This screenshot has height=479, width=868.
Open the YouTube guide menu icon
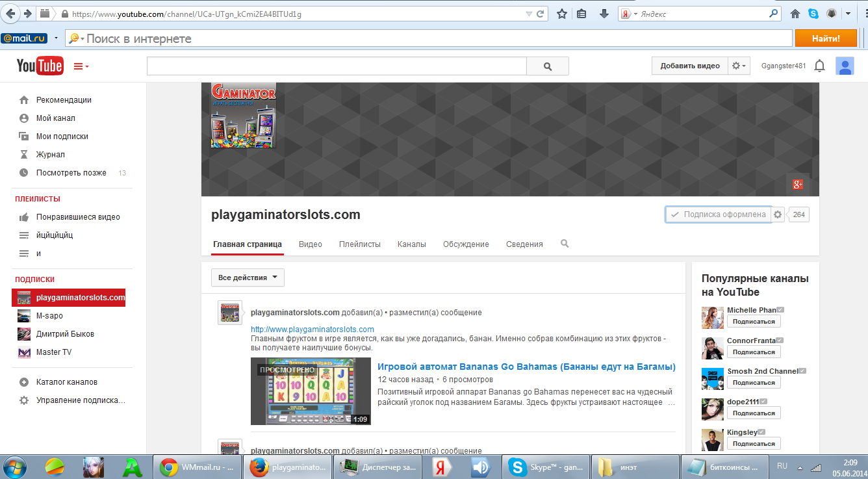81,66
